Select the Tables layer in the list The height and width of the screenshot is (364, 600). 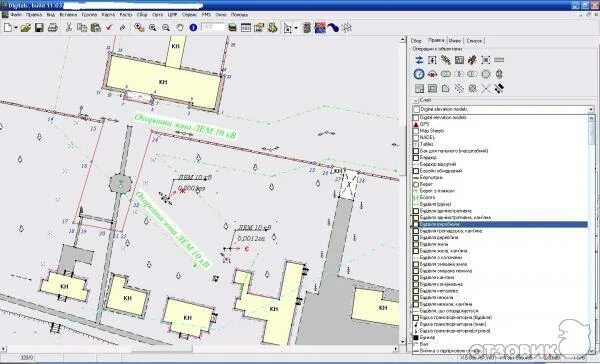[x=501, y=144]
